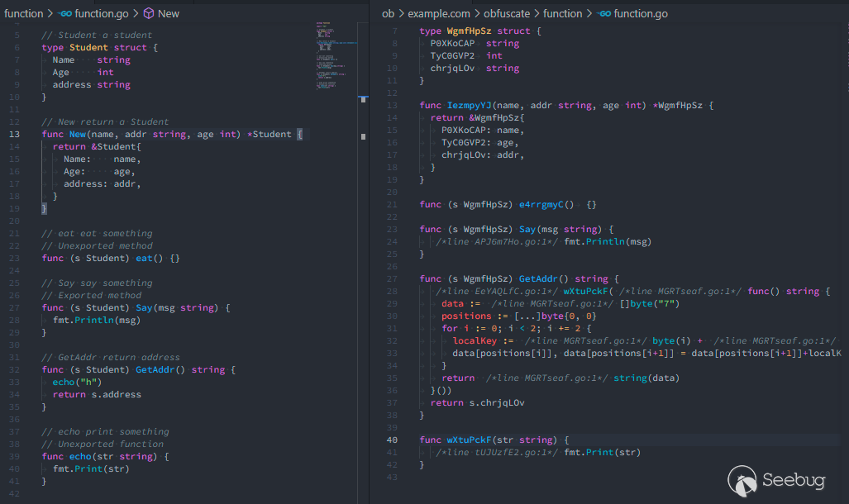This screenshot has width=849, height=504.
Task: Select the highlighted line 13 in left editor
Action: click(x=165, y=134)
